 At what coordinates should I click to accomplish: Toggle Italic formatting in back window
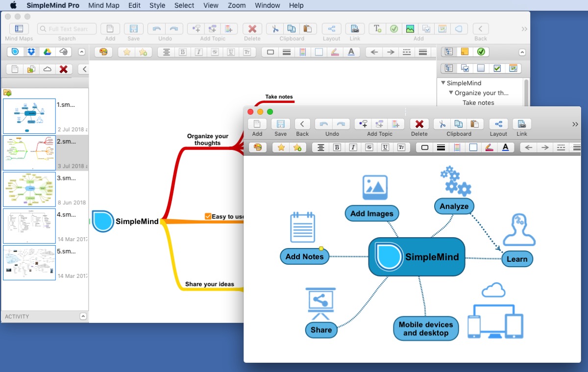coord(198,52)
